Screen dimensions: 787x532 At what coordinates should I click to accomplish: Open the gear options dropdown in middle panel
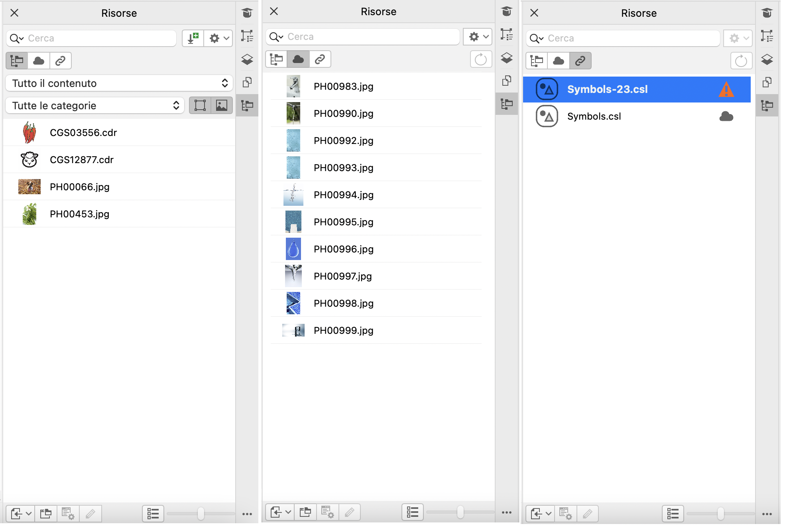478,37
